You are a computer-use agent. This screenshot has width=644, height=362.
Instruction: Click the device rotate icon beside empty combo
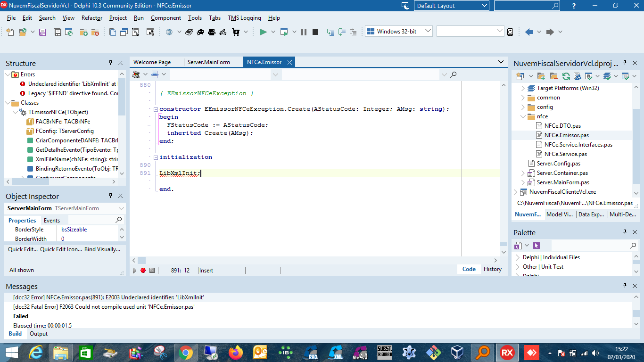510,32
